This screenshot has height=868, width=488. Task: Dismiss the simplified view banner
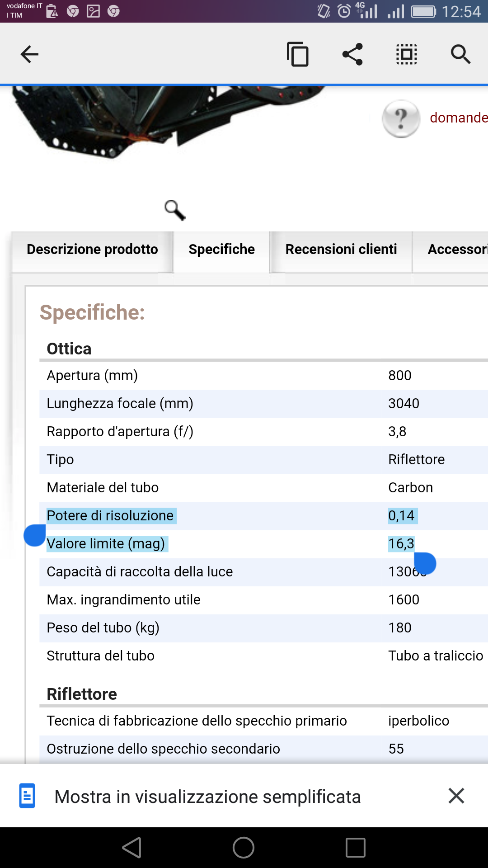[456, 796]
